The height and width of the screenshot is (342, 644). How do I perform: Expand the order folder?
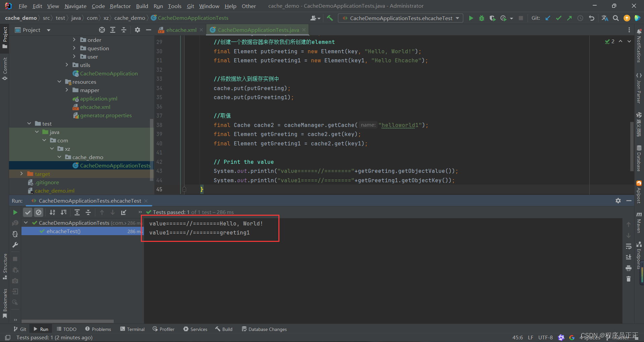(x=74, y=40)
